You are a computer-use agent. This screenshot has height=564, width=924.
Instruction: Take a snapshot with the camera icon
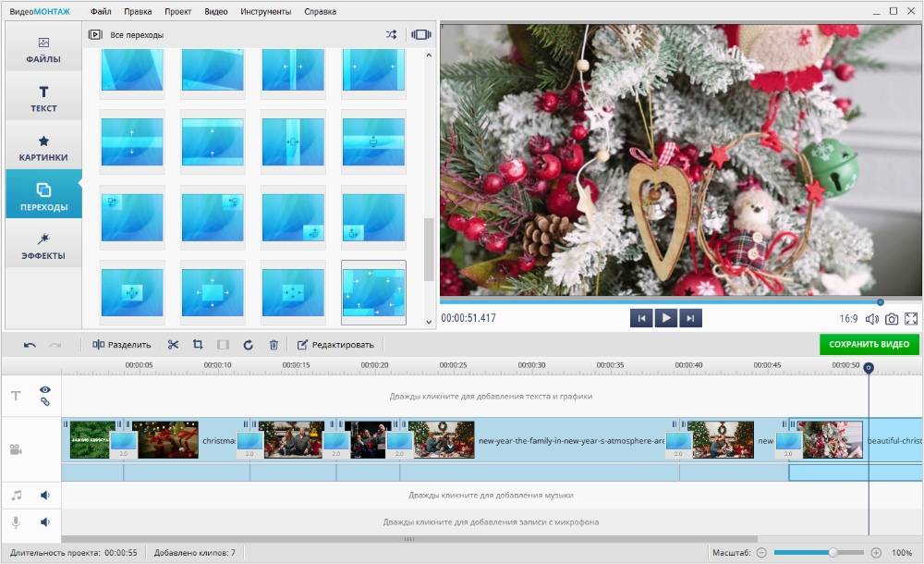pyautogui.click(x=892, y=319)
